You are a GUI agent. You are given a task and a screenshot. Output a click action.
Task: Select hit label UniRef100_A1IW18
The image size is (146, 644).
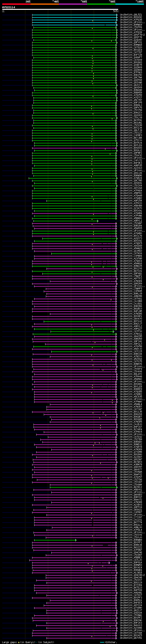131,572
